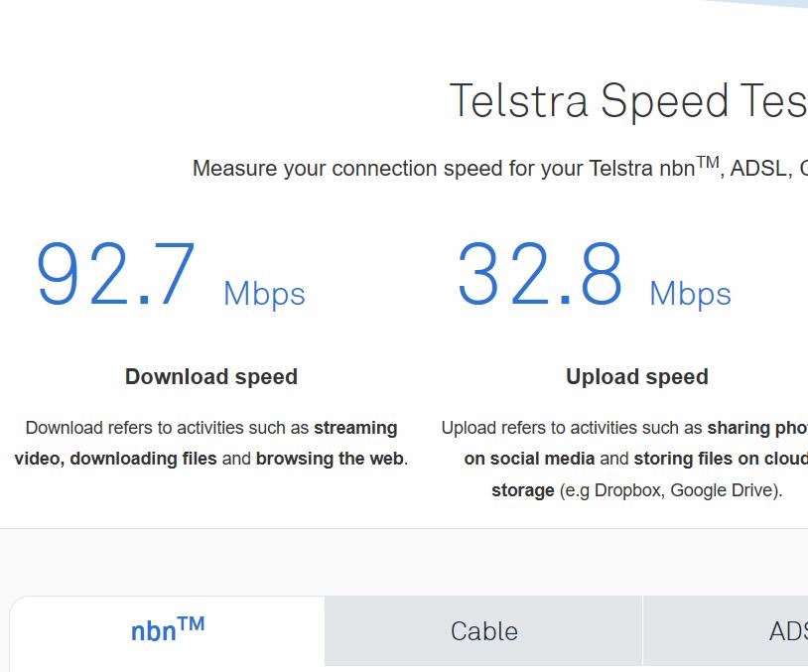The image size is (808, 672).
Task: Click the "Download speed" heading
Action: pos(211,377)
